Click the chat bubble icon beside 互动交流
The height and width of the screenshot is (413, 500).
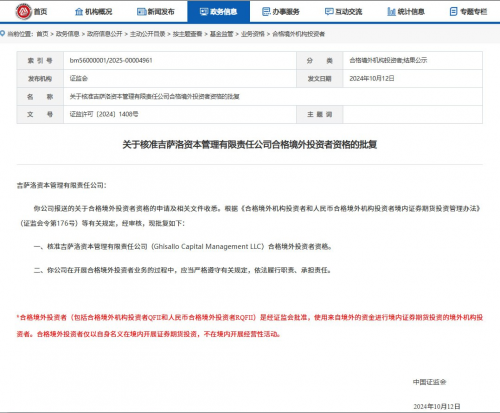(329, 12)
